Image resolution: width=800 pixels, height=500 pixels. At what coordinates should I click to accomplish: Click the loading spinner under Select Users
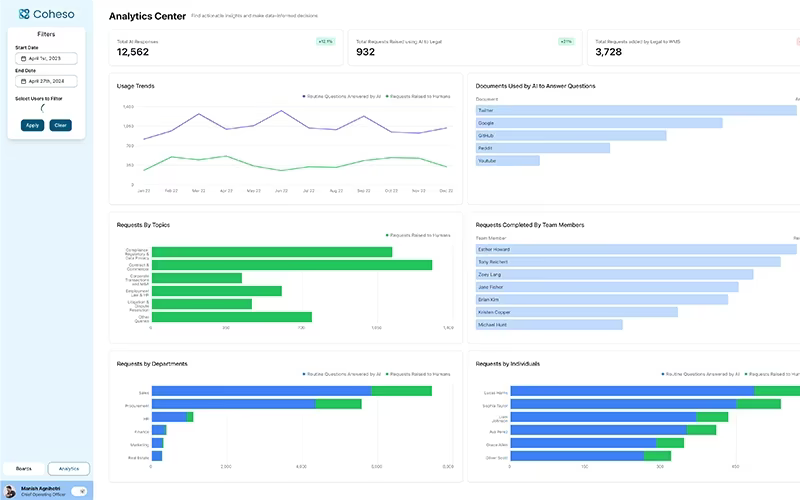[x=43, y=108]
